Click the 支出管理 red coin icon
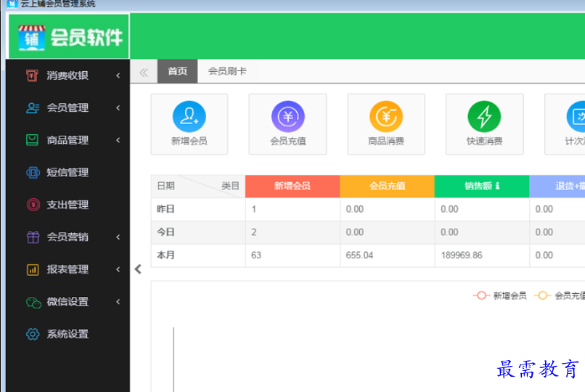585x392 pixels. 33,205
